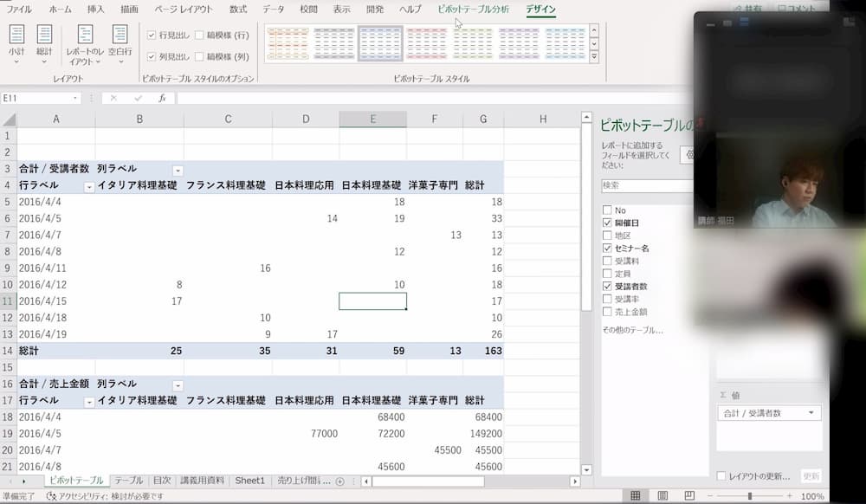Click the その他のテーブル... link
Viewport: 866px width, 504px height.
click(634, 330)
